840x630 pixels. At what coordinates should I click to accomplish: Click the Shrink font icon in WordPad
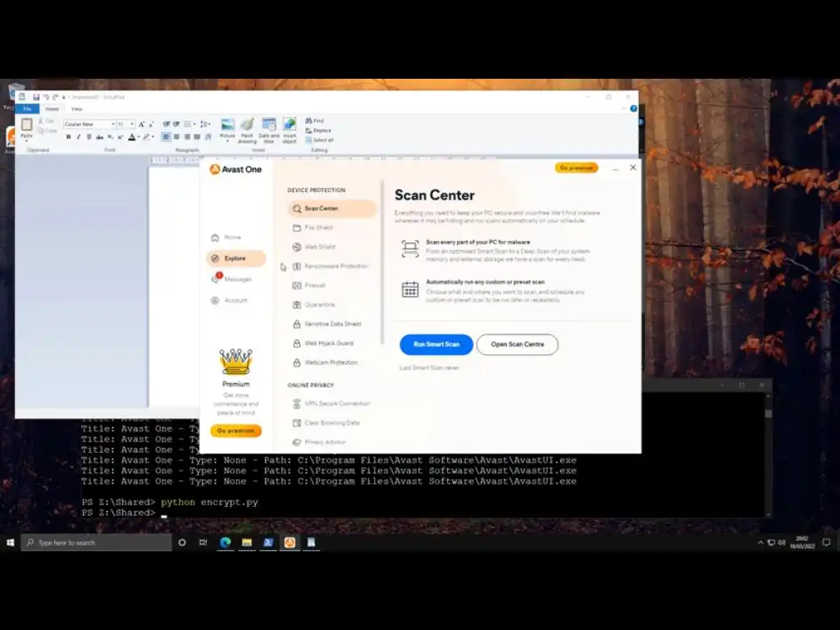[x=151, y=125]
